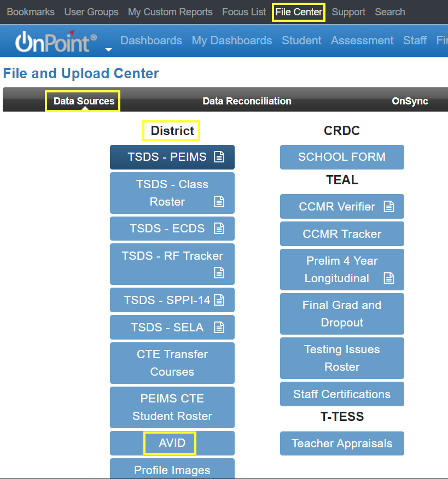Open CTE Transfer Courses
This screenshot has width=448, height=479.
point(172,363)
